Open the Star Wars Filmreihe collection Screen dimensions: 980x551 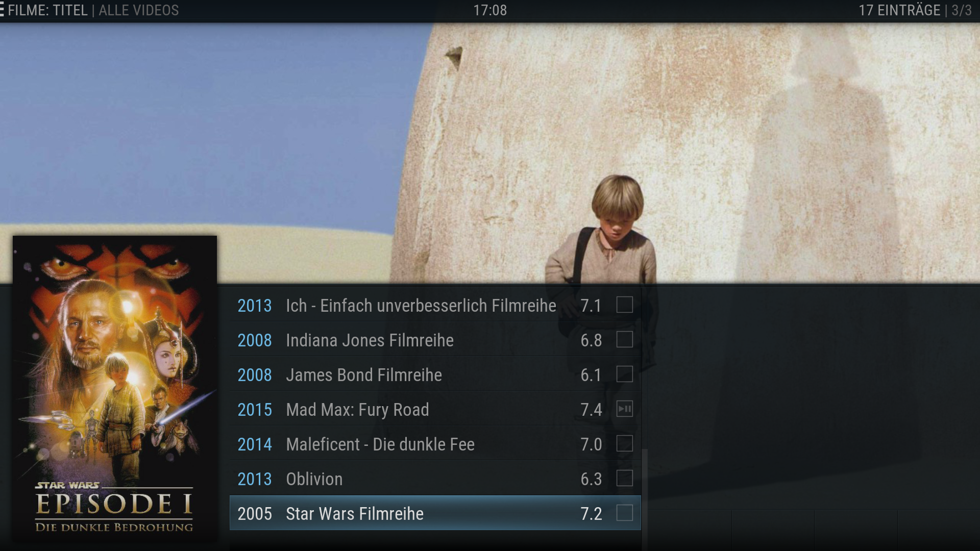pos(355,514)
